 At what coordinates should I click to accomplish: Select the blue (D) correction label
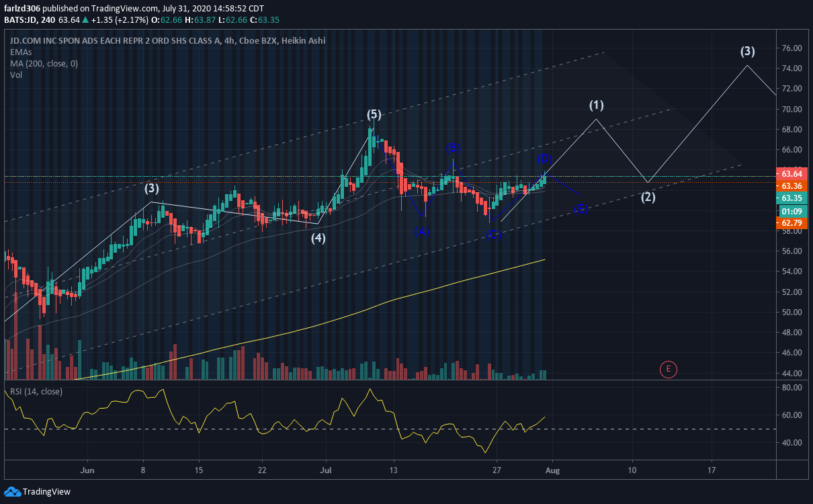544,159
